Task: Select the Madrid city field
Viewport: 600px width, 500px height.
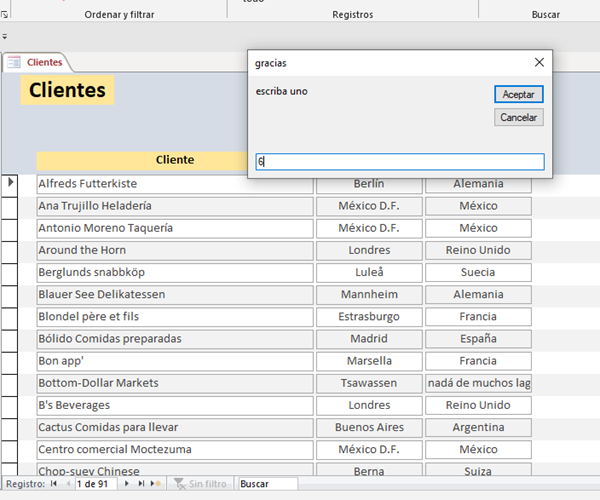Action: click(x=369, y=339)
